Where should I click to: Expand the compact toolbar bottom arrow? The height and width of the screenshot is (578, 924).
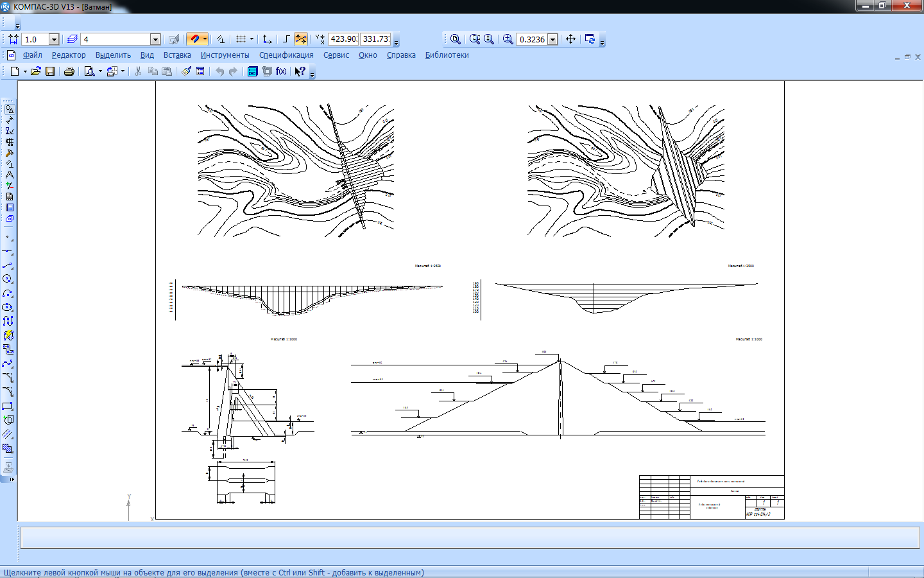click(12, 479)
